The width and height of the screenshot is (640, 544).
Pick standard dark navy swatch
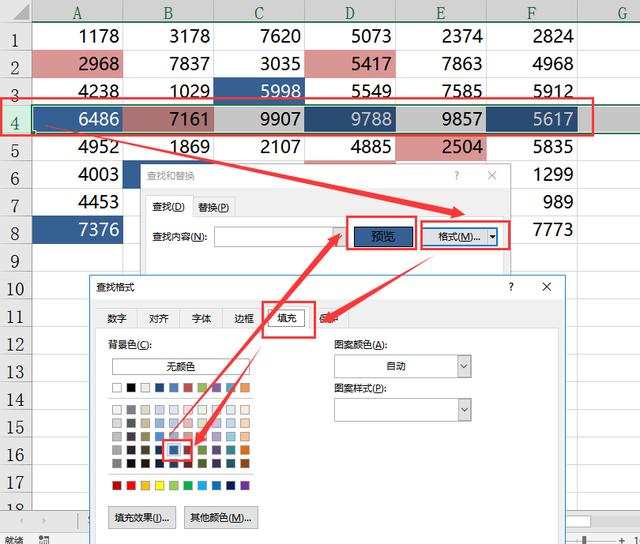point(231,486)
